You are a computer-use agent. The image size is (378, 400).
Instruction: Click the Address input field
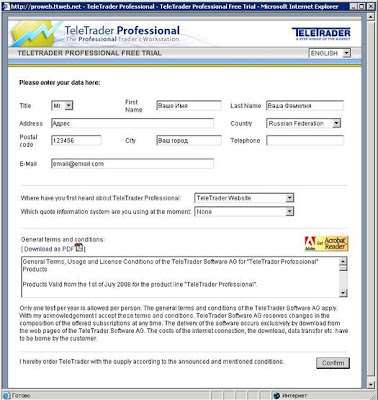132,123
